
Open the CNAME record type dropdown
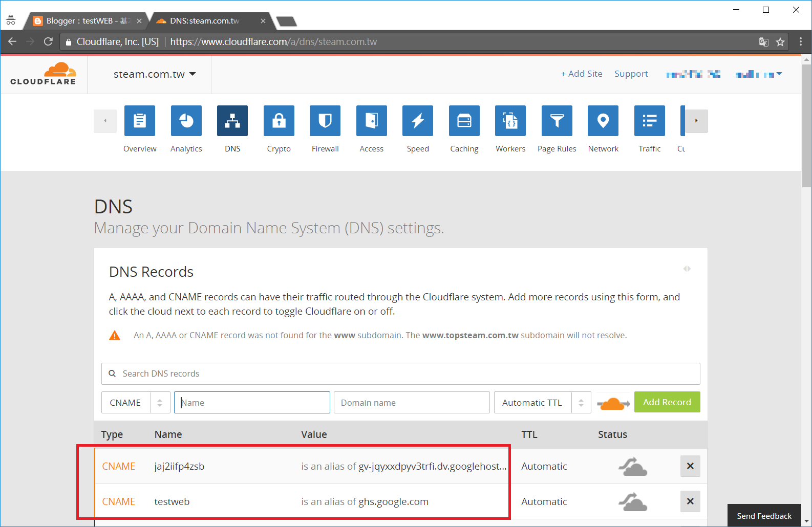(x=136, y=403)
